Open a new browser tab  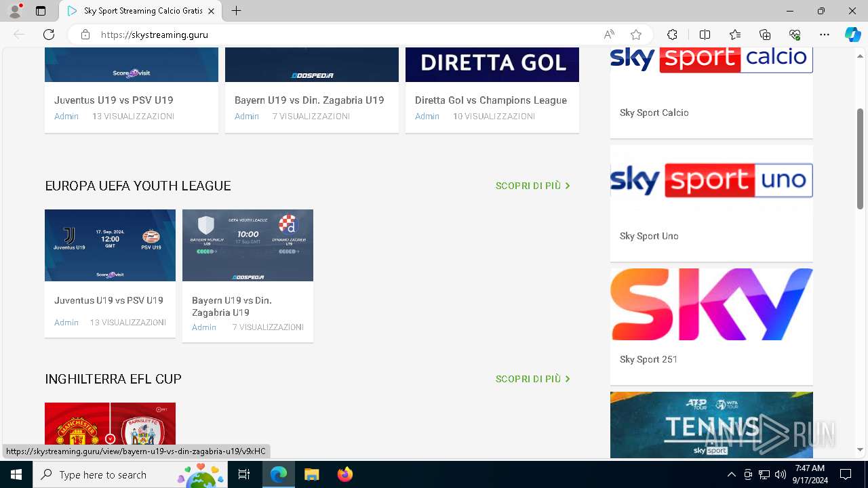(x=236, y=11)
